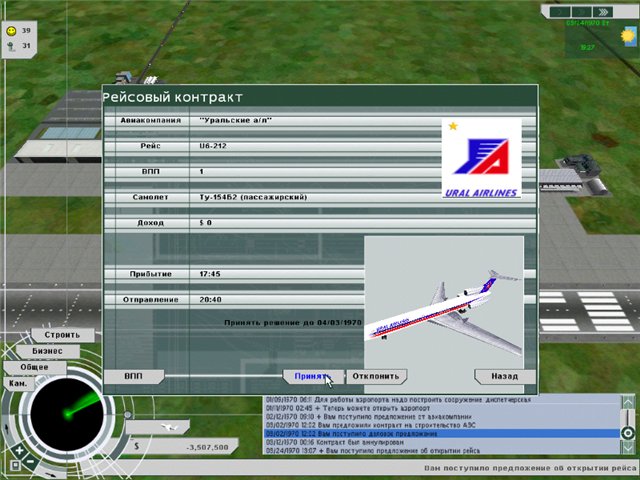Image resolution: width=640 pixels, height=480 pixels.
Task: Open the ВПП runway tab
Action: coord(134,377)
